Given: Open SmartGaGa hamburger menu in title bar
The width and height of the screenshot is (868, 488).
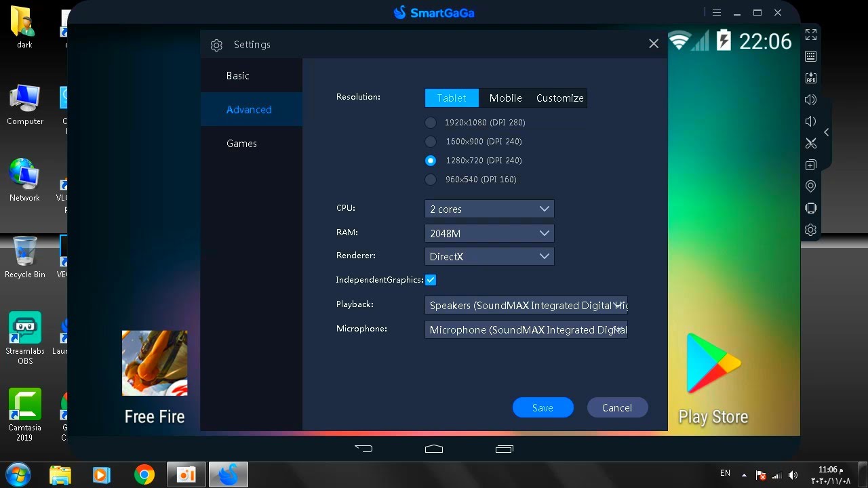Looking at the screenshot, I should (x=716, y=12).
